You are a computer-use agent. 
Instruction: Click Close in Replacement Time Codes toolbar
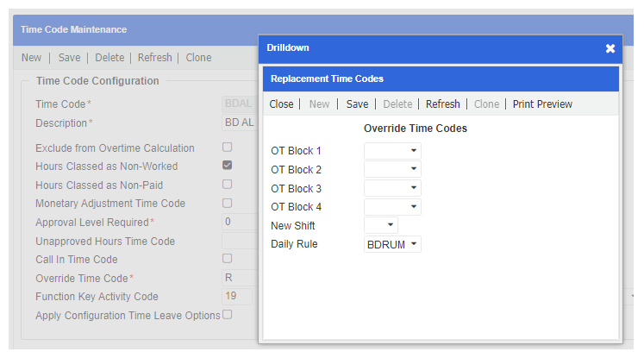coord(281,104)
